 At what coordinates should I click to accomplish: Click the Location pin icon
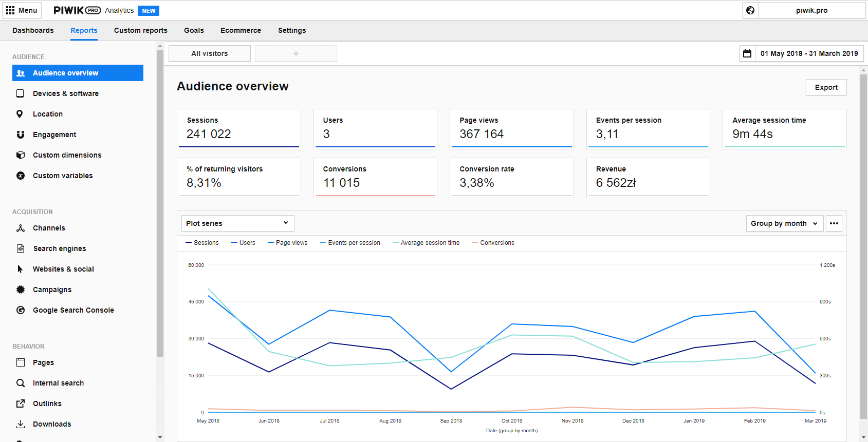(x=20, y=114)
